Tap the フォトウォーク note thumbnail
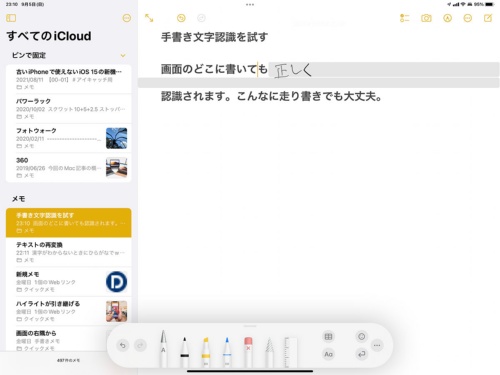Screen dimensions: 500x375 pos(116,138)
